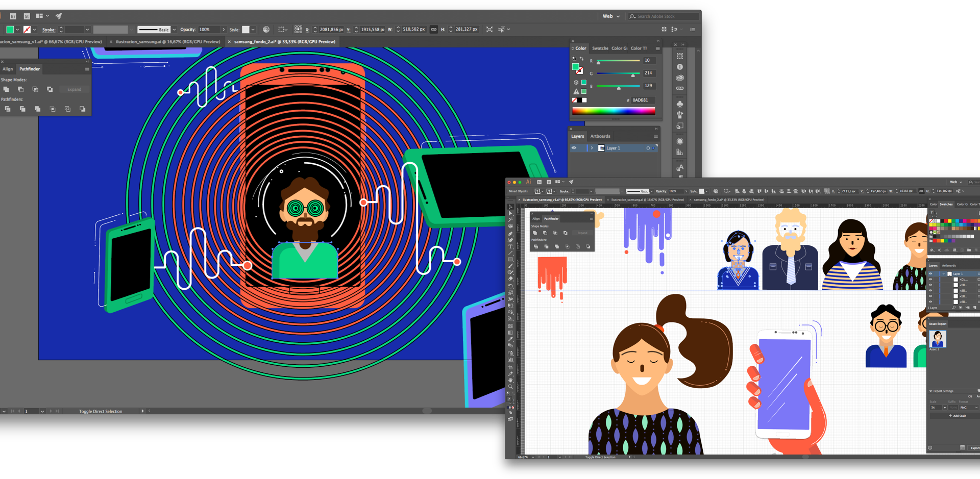This screenshot has width=980, height=479.
Task: Open Adobe Bridge with the Br icon
Action: 13,16
